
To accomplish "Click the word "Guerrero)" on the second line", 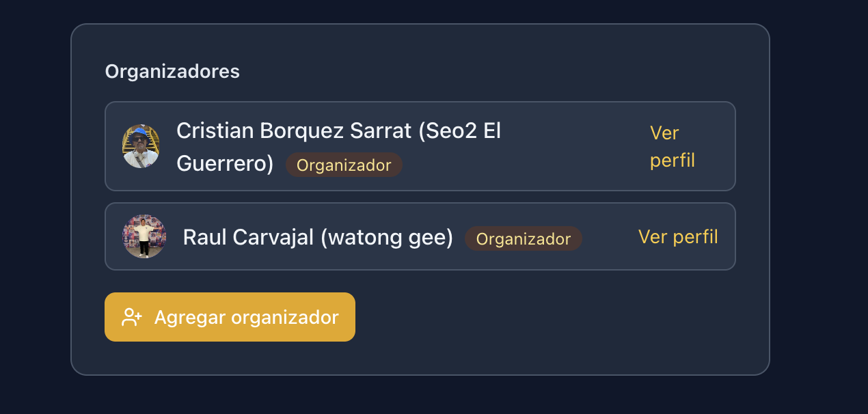I will pyautogui.click(x=224, y=163).
